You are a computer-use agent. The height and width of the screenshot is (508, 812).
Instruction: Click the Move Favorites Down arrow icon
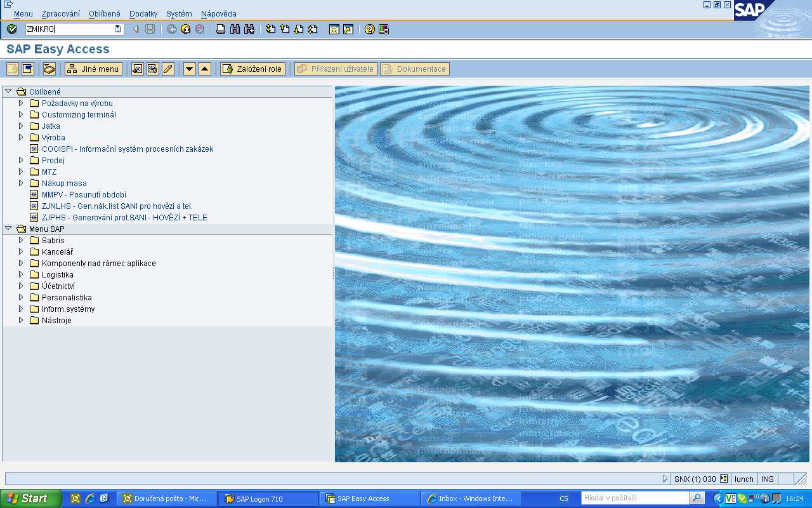click(189, 69)
